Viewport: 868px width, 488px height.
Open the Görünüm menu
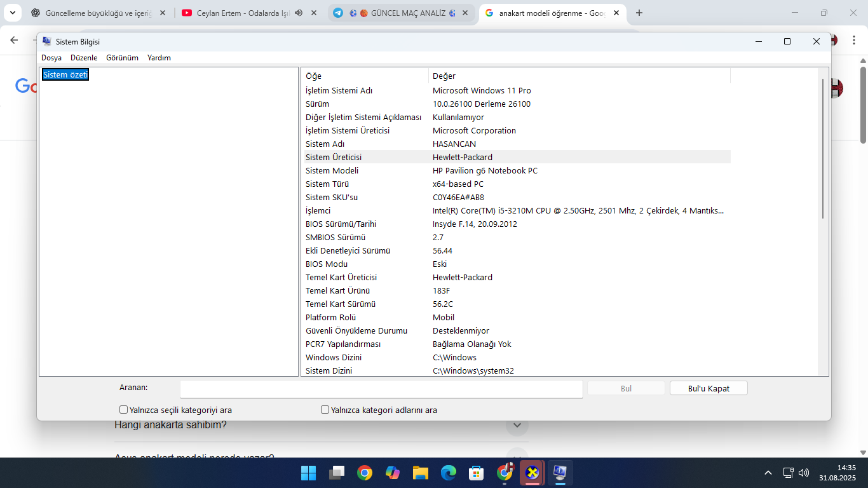point(122,58)
